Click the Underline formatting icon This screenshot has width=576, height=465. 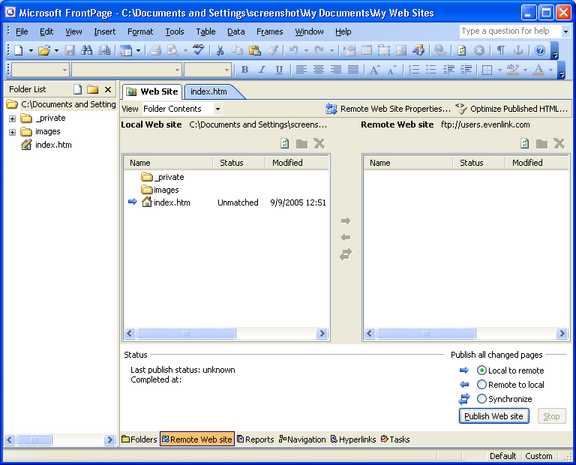(279, 69)
